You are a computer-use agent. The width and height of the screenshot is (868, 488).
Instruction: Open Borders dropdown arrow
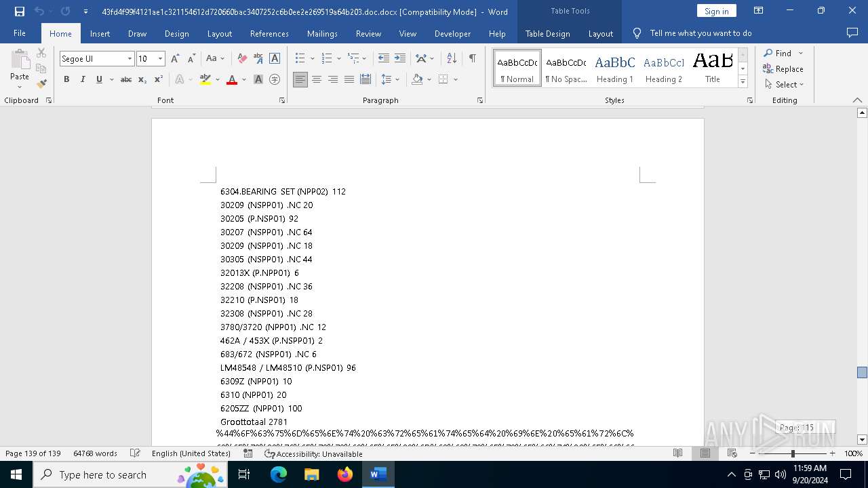point(456,80)
